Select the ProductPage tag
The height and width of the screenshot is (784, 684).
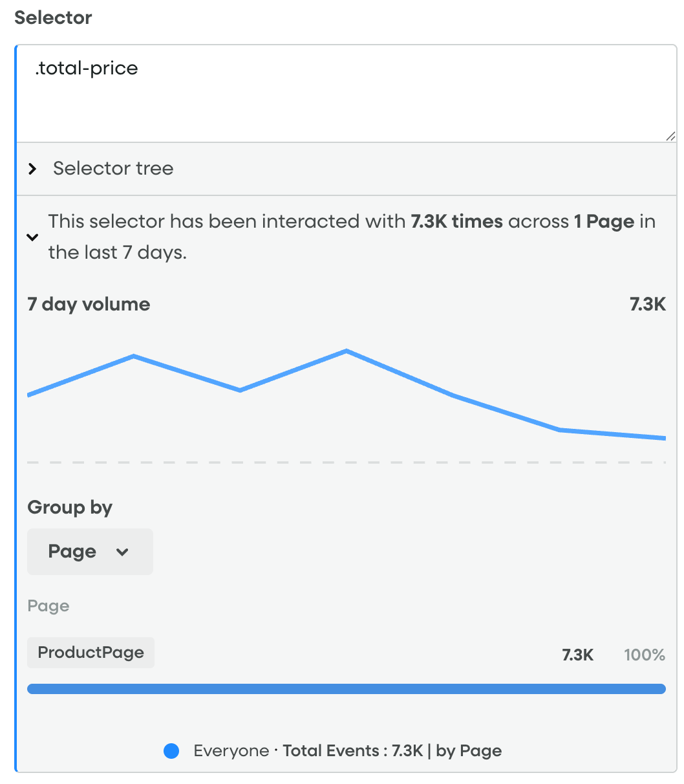pos(91,653)
